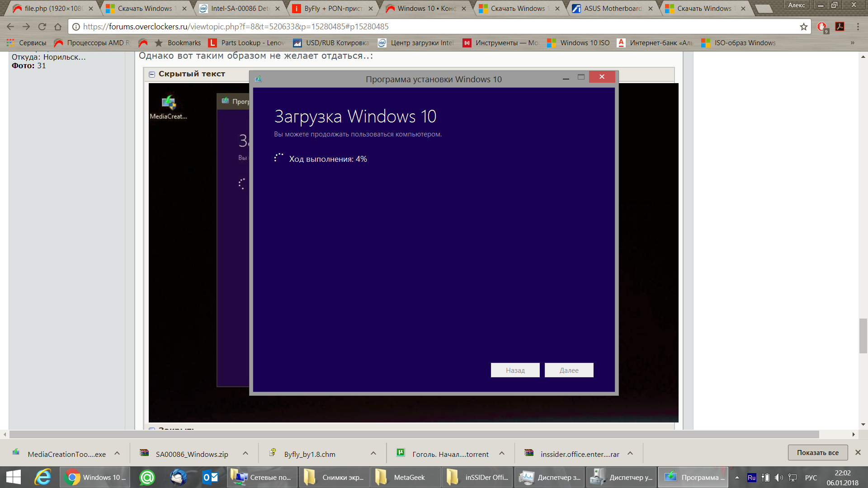Viewport: 868px width, 488px height.
Task: Switch to ASUS Motherboard tab
Action: (612, 9)
